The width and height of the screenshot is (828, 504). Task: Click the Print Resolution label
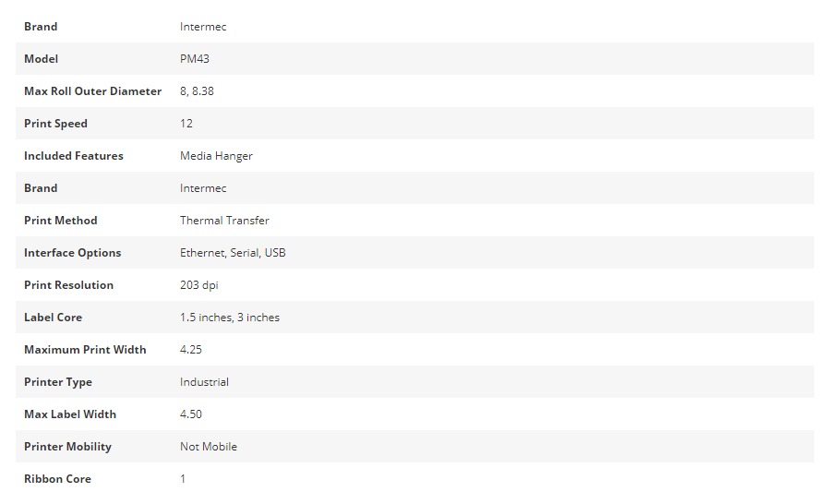point(68,285)
